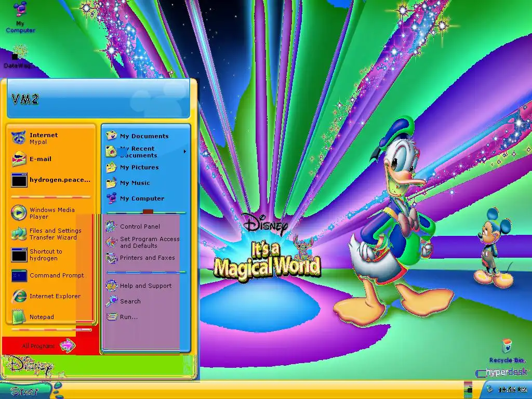Click the Run... icon
This screenshot has width=532, height=399.
pos(112,317)
